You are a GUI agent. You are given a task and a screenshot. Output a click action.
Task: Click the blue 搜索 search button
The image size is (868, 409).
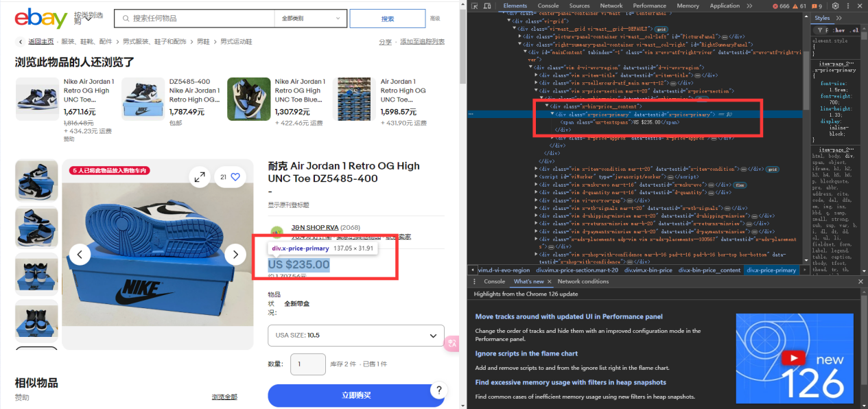[387, 19]
